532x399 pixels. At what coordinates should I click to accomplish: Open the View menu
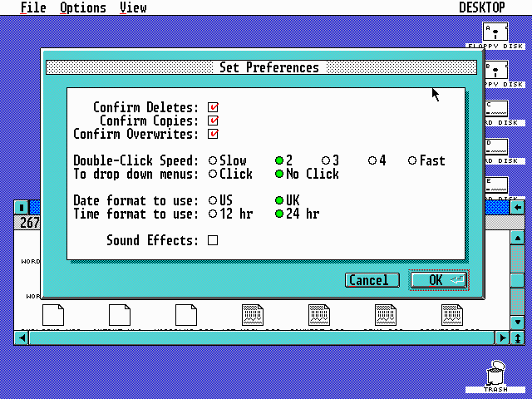(x=133, y=7)
